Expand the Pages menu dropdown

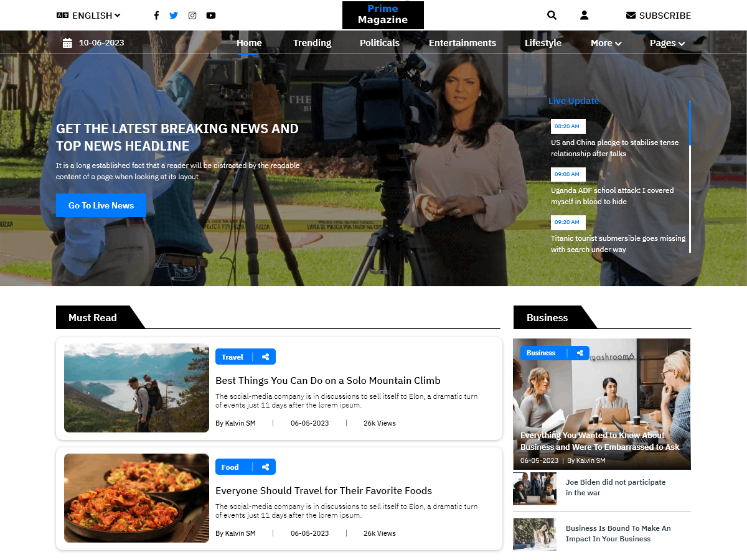tap(667, 43)
